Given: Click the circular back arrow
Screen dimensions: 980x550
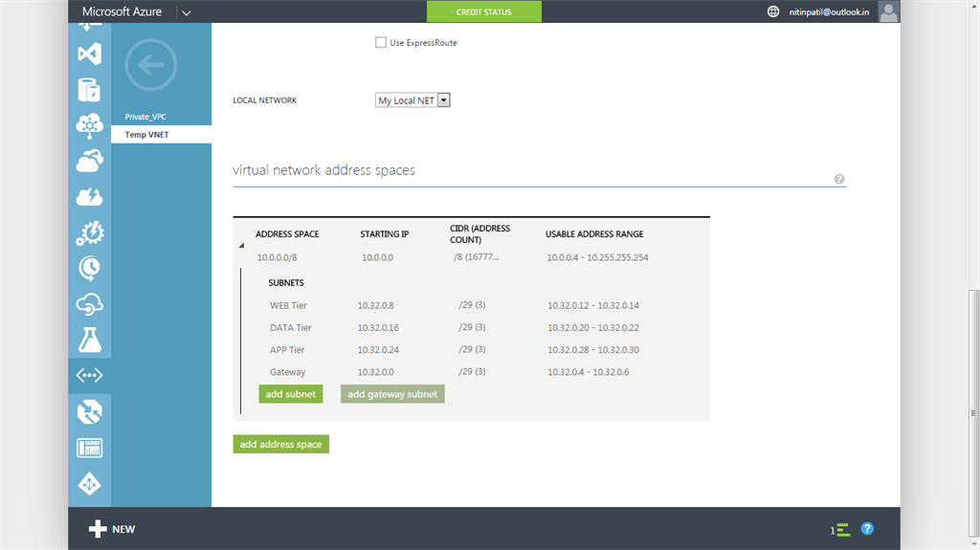Looking at the screenshot, I should pyautogui.click(x=150, y=65).
